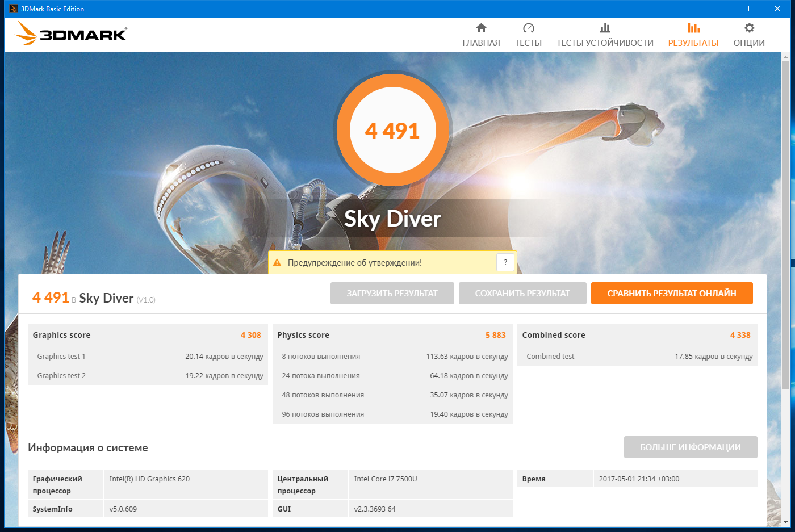Image resolution: width=795 pixels, height=532 pixels.
Task: Click the Sky Diver banner title
Action: pos(392,219)
